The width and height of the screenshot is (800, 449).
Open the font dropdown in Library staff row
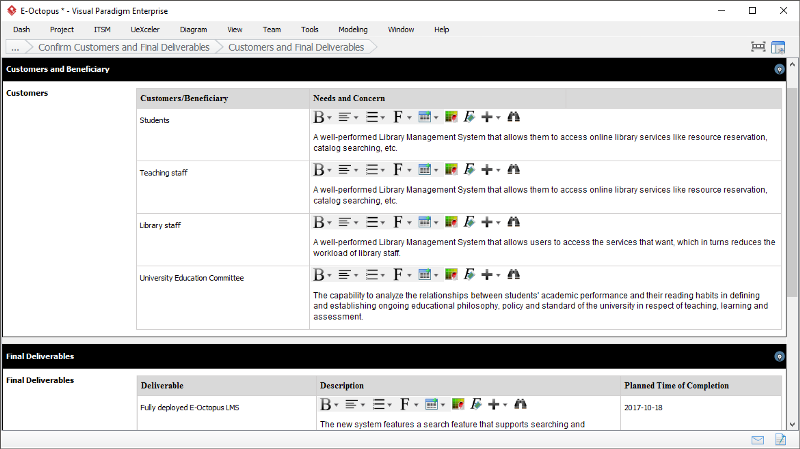click(x=401, y=222)
